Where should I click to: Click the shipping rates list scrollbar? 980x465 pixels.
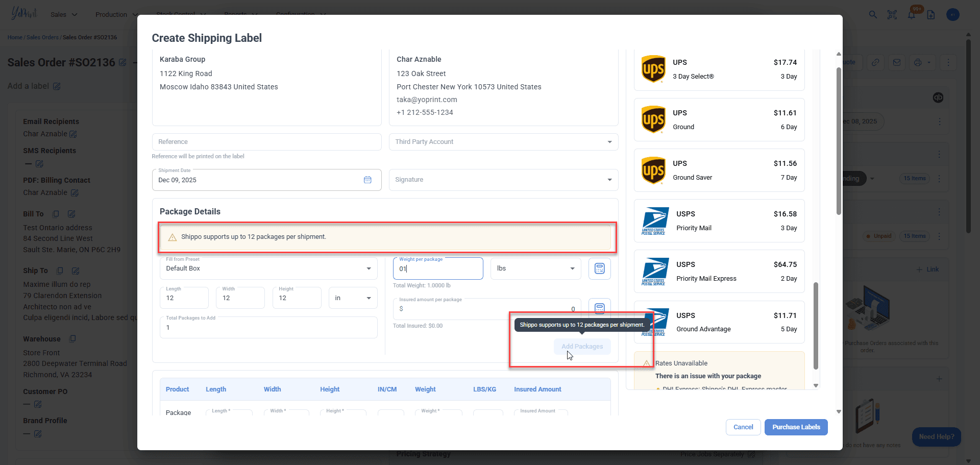click(816, 326)
